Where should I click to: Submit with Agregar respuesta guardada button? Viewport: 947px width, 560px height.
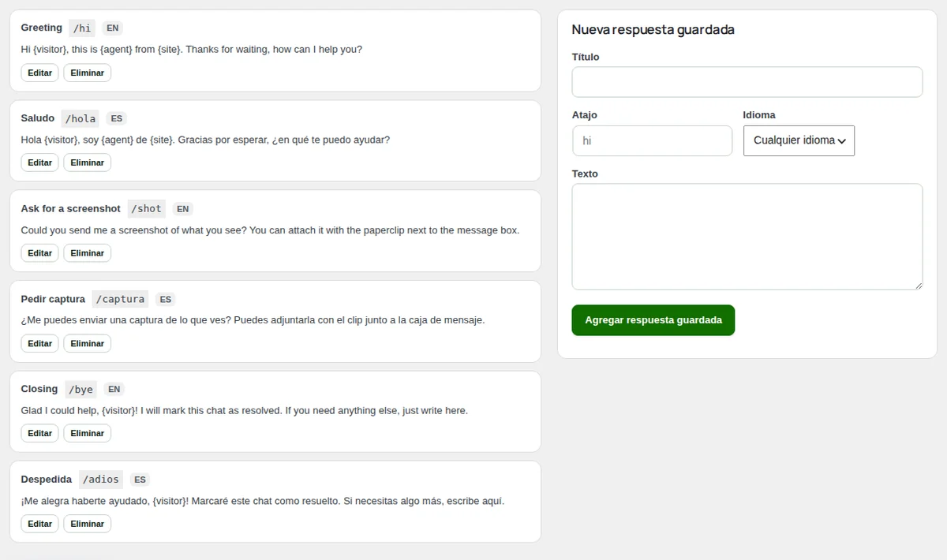(x=653, y=320)
